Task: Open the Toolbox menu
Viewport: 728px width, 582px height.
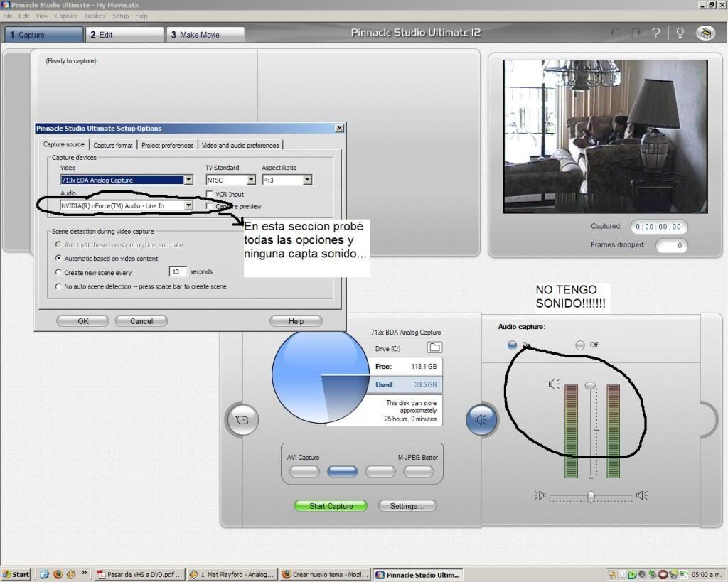Action: tap(95, 16)
